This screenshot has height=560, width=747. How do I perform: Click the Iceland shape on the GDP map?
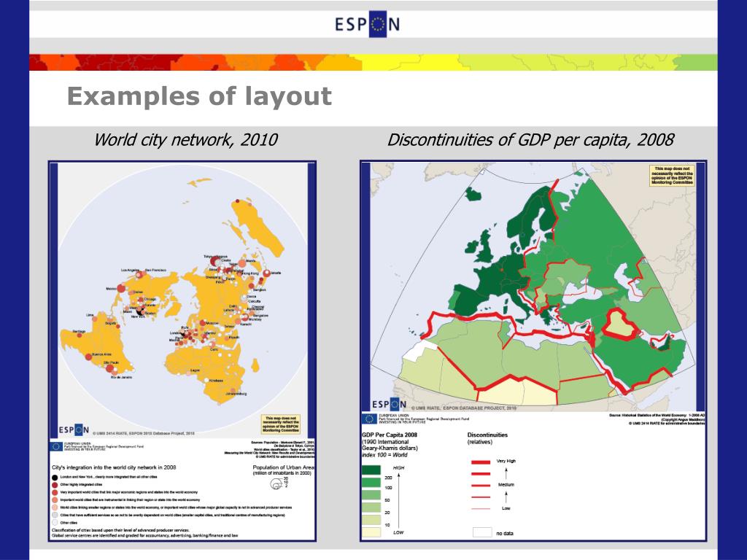point(473,194)
